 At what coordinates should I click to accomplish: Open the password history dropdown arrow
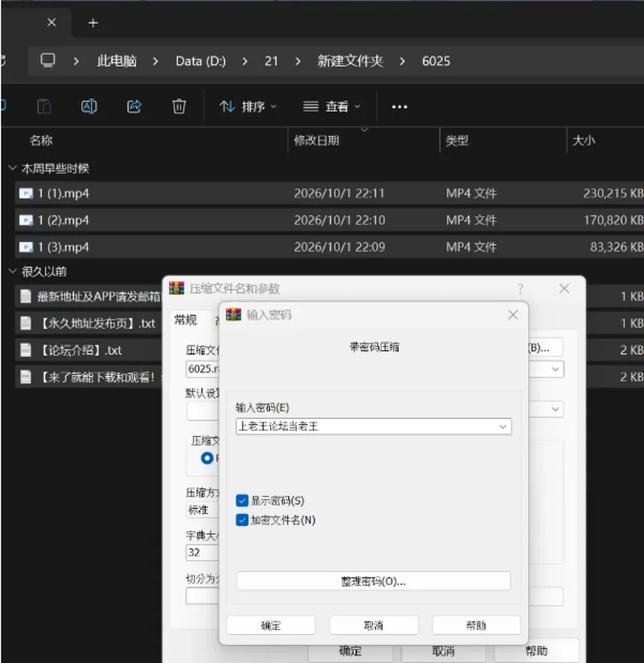point(502,426)
